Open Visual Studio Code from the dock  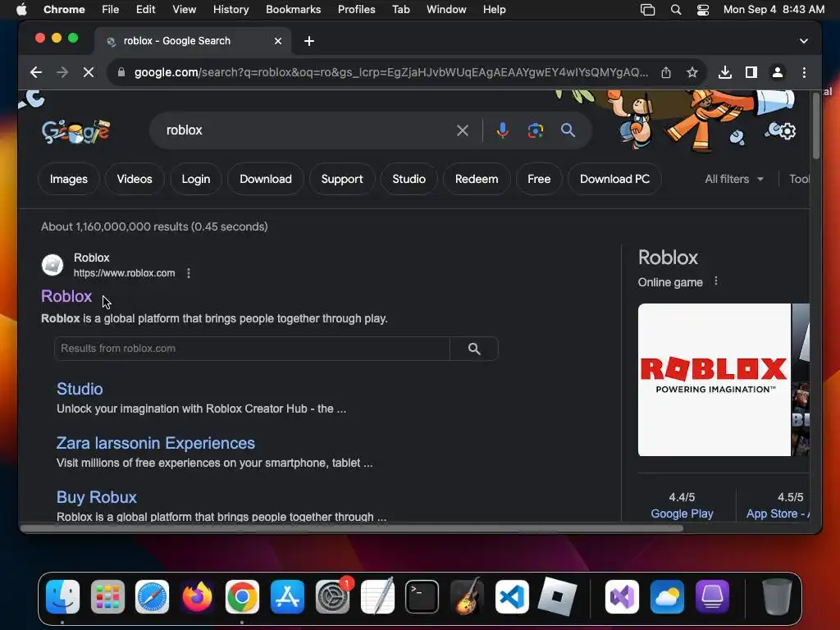tap(512, 597)
